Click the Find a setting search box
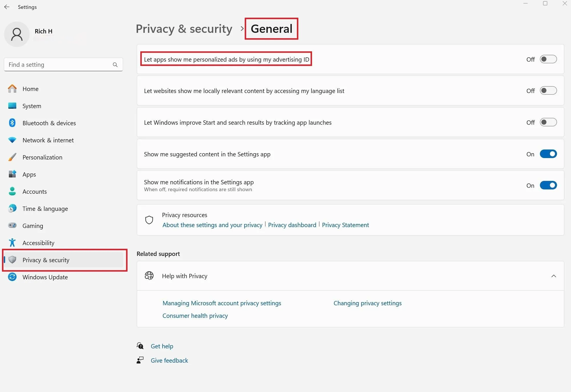The height and width of the screenshot is (392, 571). (x=58, y=65)
